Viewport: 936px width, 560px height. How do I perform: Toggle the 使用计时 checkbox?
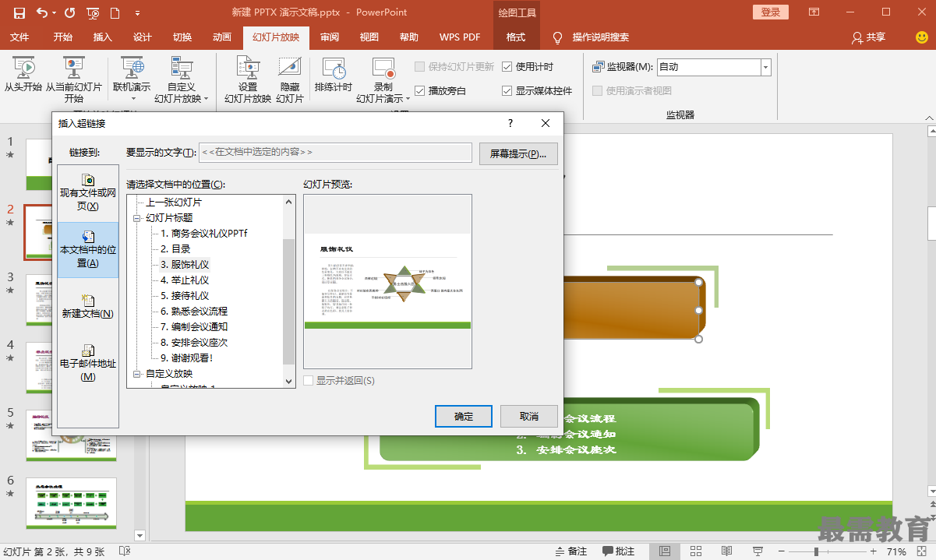click(x=507, y=67)
